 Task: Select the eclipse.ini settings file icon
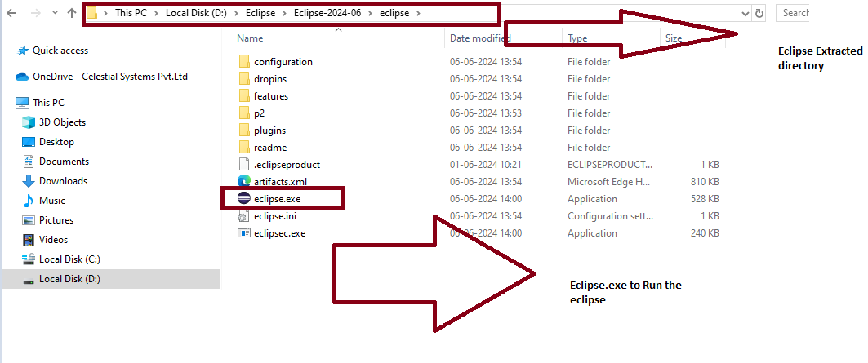click(244, 216)
